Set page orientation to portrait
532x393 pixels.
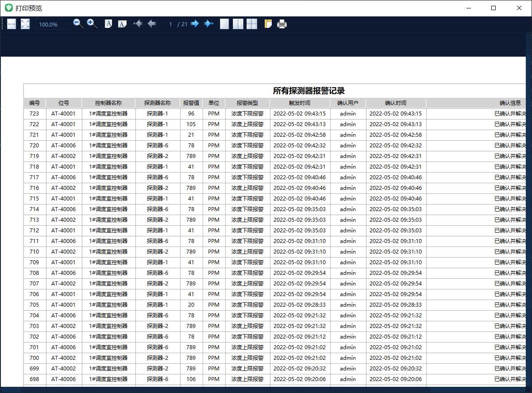108,24
